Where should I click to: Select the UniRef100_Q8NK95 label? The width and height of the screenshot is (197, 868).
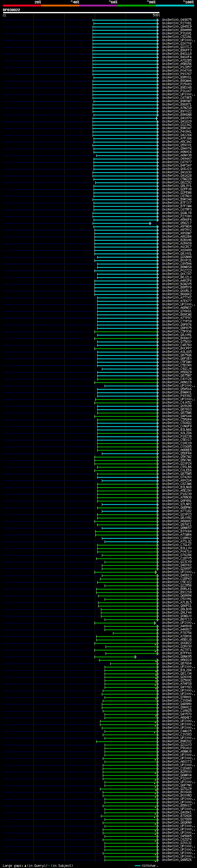(x=177, y=657)
